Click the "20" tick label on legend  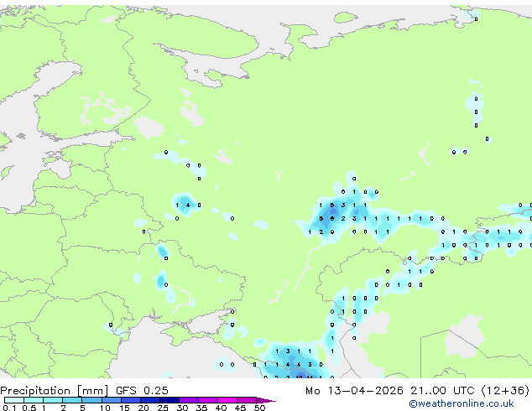143,408
